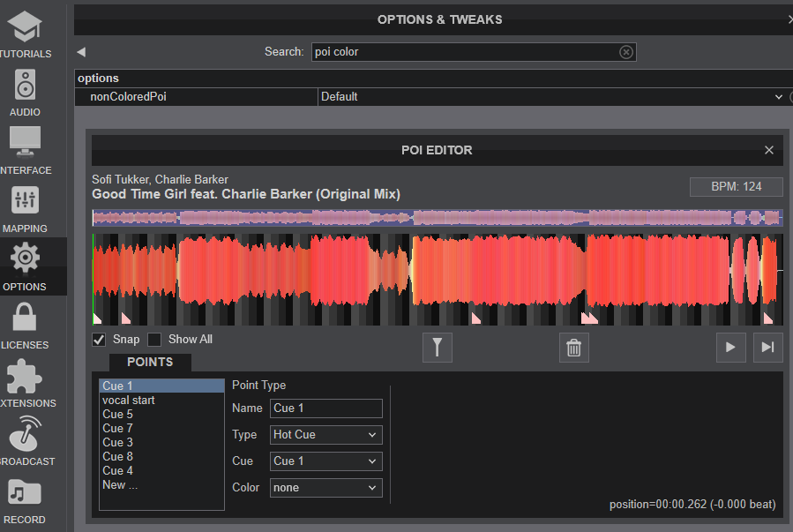The width and height of the screenshot is (793, 532).
Task: Click the artist text Sofi Tukker, Charlie Barker
Action: (160, 179)
